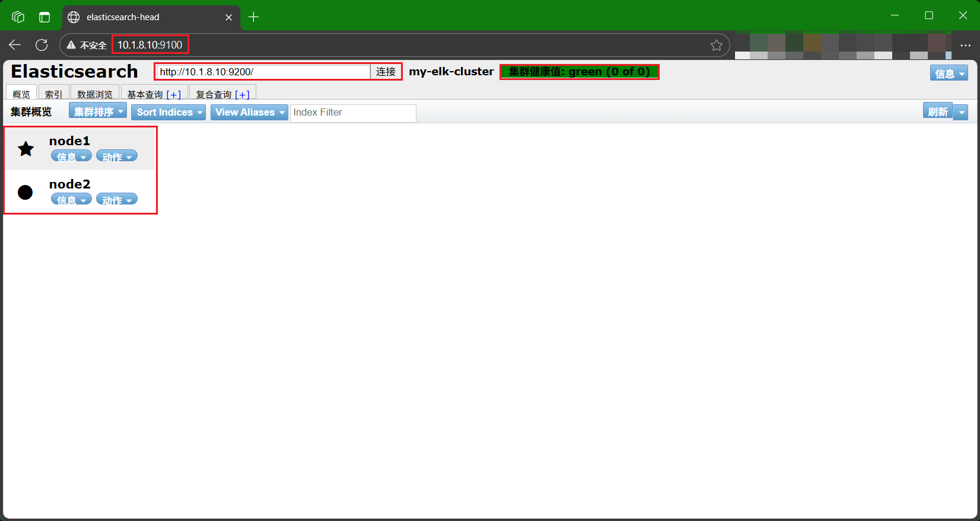Click the not-secure warning icon

coord(71,45)
